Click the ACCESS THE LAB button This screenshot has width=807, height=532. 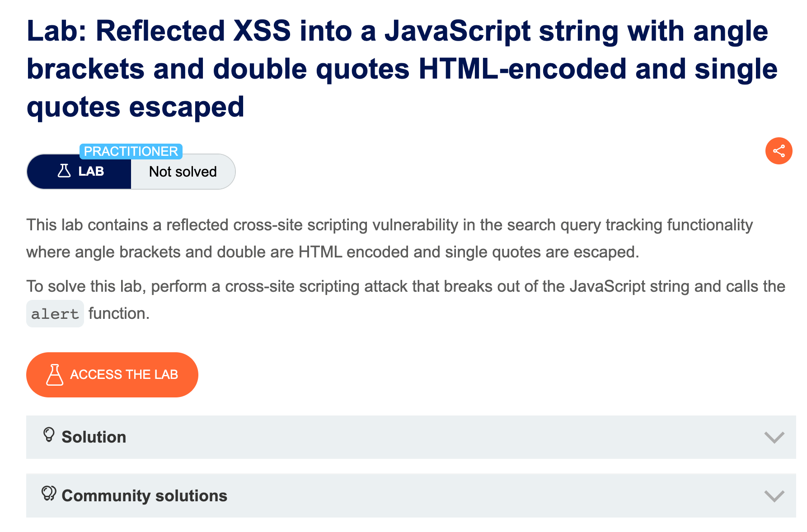click(112, 375)
